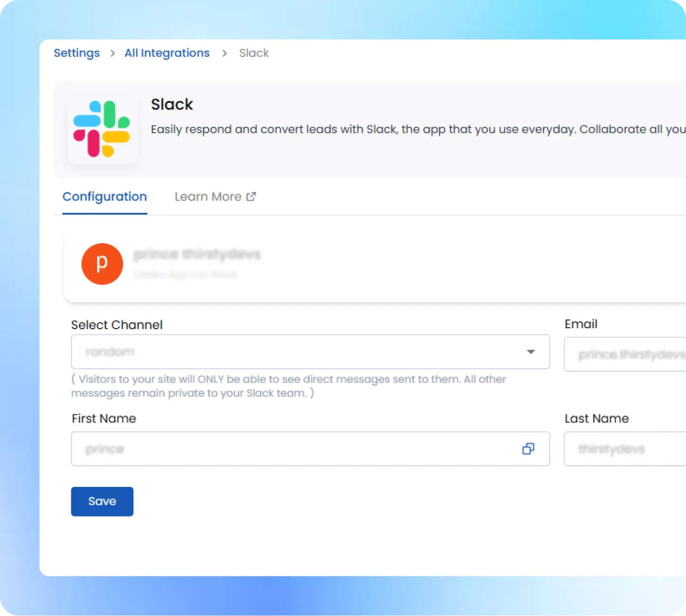Click the 'Slack' heading title

(172, 104)
